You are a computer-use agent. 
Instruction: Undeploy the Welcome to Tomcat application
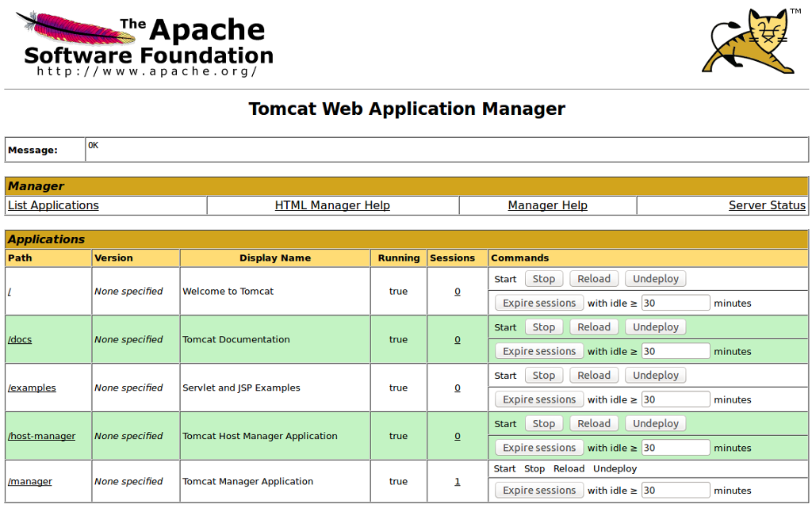(656, 279)
